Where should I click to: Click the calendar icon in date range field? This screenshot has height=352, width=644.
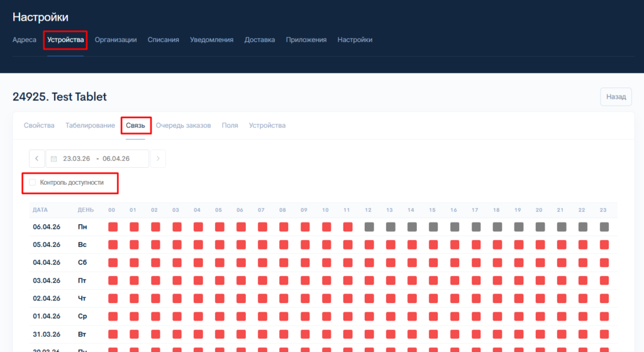(x=53, y=159)
